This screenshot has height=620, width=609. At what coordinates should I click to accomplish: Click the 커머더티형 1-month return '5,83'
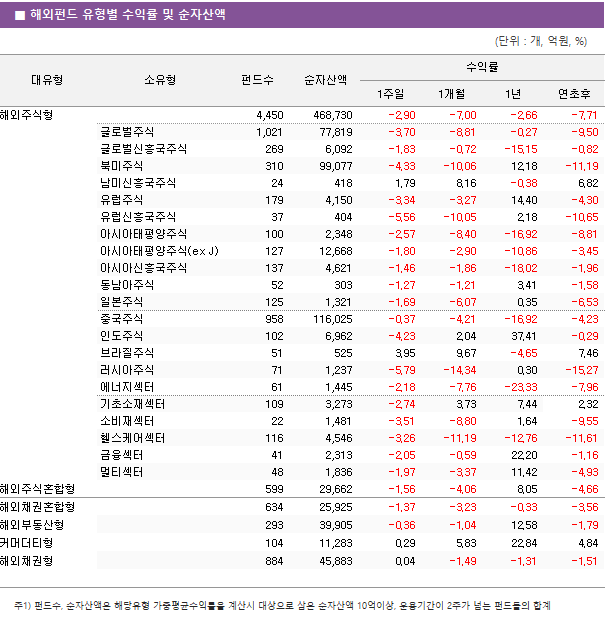point(466,543)
